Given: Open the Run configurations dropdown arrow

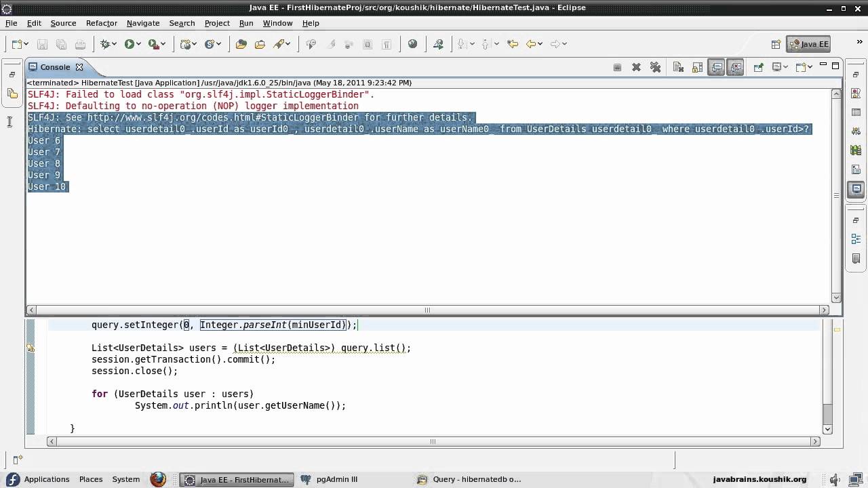Looking at the screenshot, I should [x=138, y=44].
